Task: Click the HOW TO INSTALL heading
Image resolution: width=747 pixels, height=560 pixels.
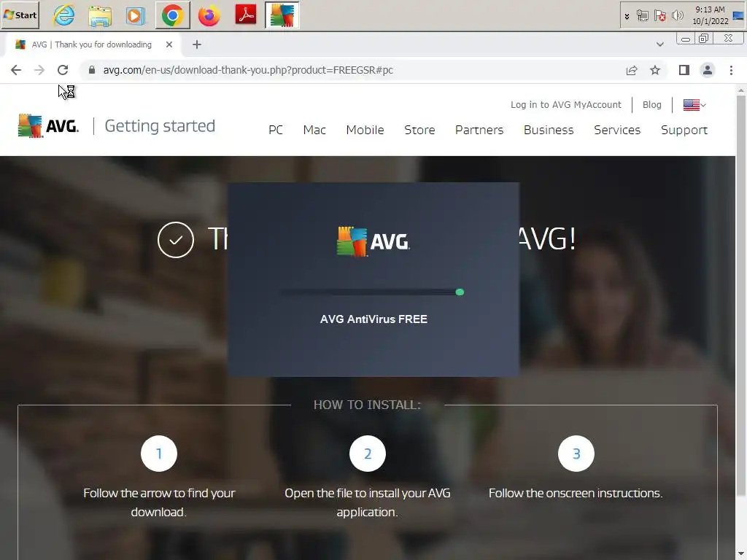Action: coord(368,405)
